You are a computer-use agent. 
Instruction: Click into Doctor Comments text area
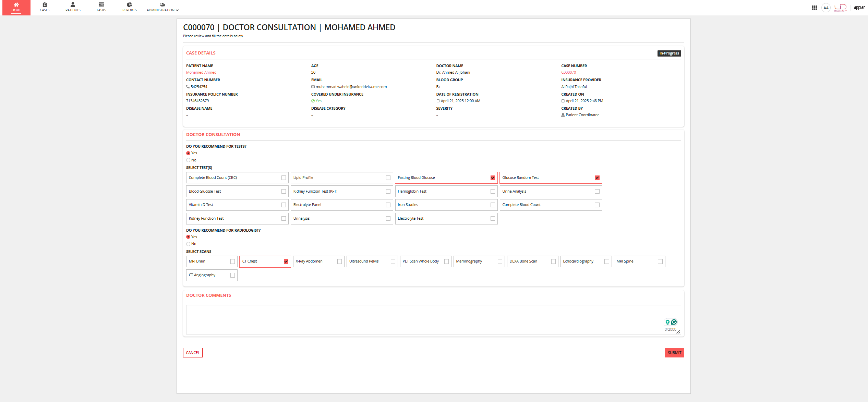tap(433, 320)
